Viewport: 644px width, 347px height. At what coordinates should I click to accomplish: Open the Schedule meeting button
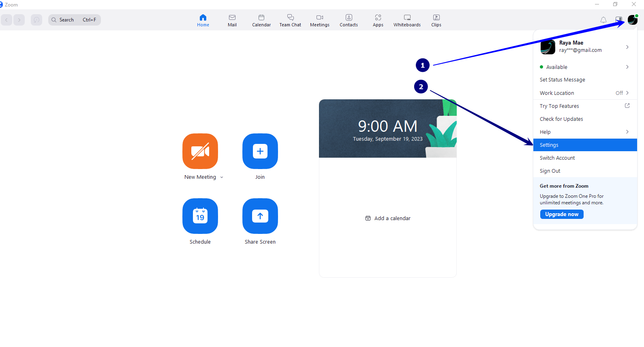click(x=200, y=216)
